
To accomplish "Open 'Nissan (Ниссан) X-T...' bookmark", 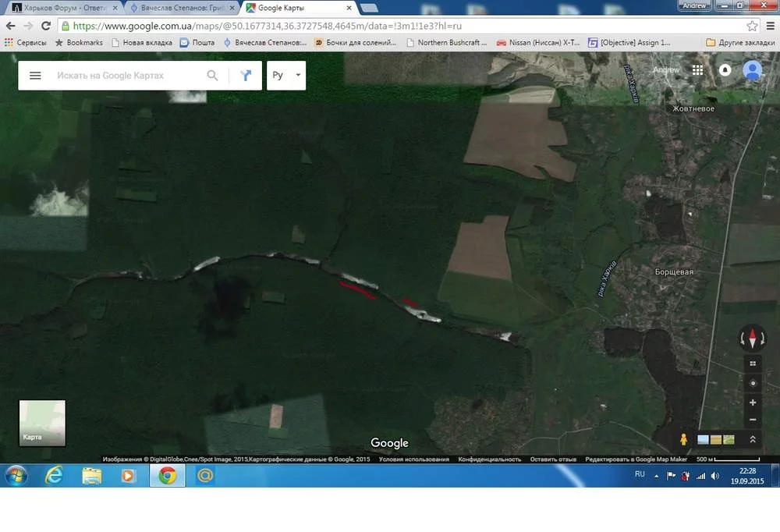I will pos(538,43).
